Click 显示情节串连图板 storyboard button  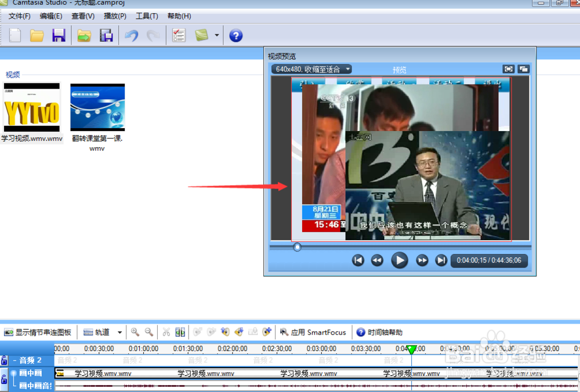(37, 332)
